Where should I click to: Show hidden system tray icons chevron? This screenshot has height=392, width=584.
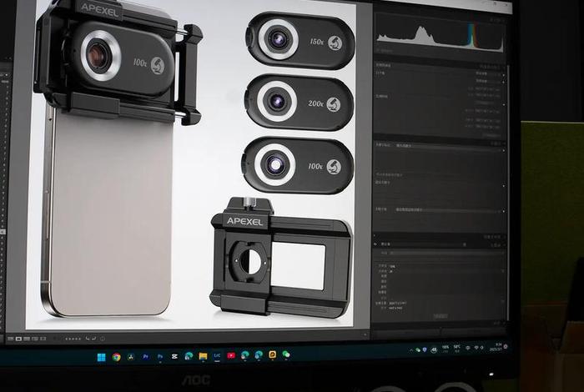click(412, 350)
